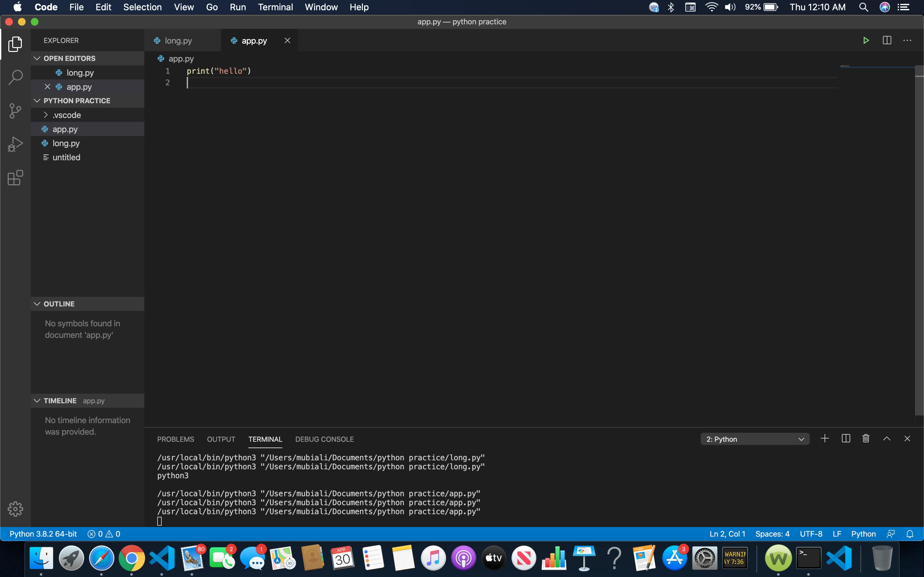
Task: Split the editor to the right
Action: pos(887,40)
